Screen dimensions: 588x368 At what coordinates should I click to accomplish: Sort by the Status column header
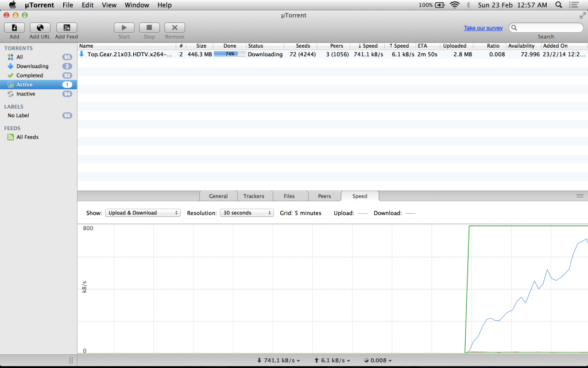[265, 46]
